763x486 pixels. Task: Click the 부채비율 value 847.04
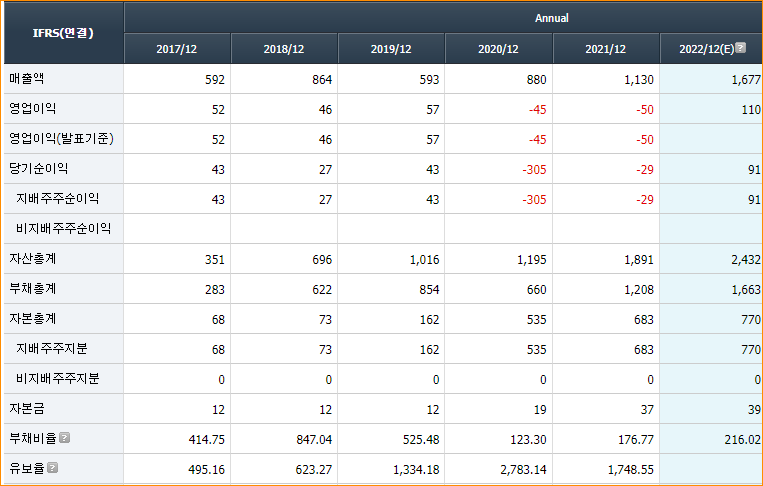[x=314, y=440]
